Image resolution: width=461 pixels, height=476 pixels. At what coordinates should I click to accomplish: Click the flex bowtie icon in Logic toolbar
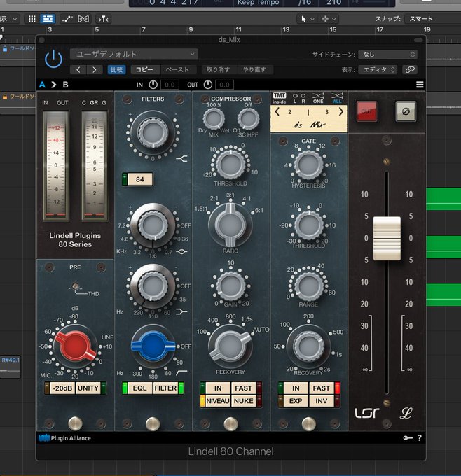(83, 19)
